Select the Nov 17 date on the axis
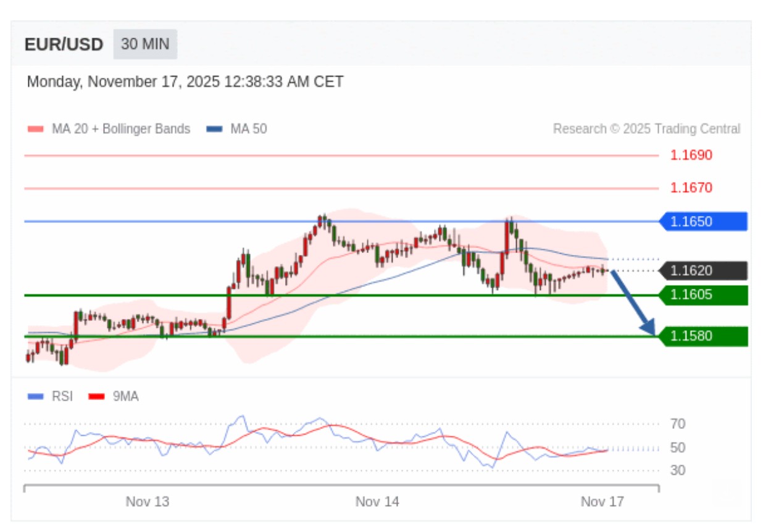 [602, 502]
